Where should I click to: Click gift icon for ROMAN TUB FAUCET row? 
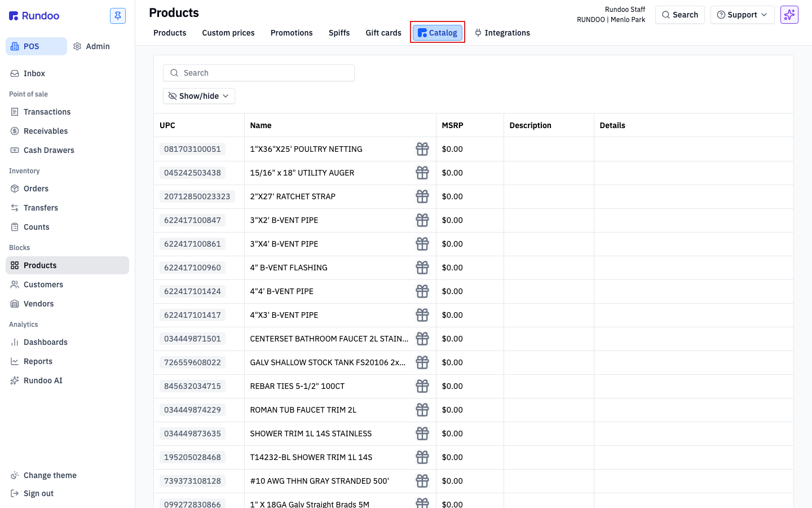tap(422, 410)
